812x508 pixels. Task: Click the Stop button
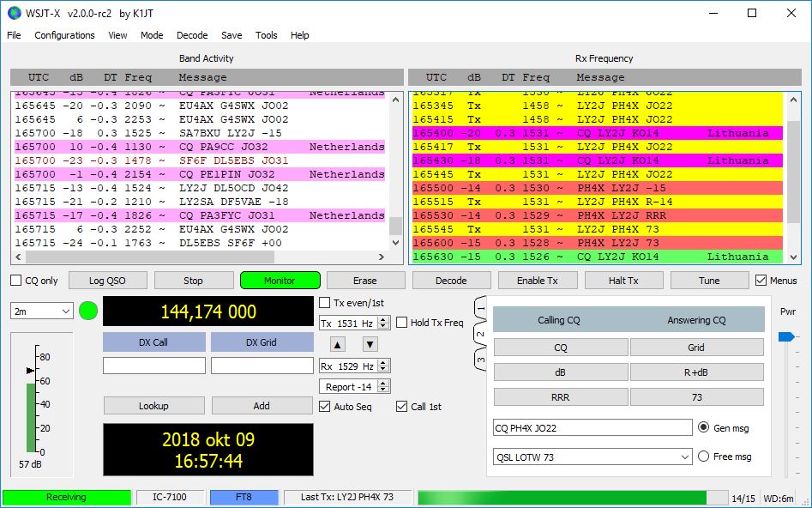pyautogui.click(x=193, y=281)
